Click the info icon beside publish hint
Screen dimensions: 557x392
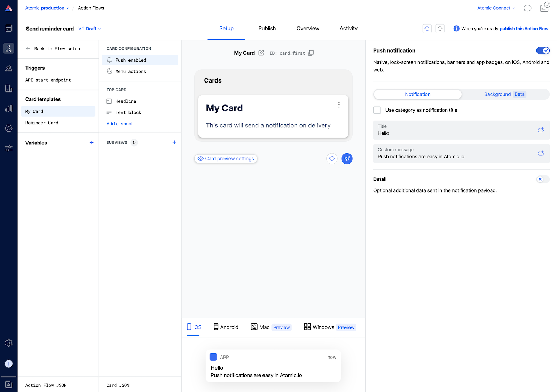click(x=456, y=29)
